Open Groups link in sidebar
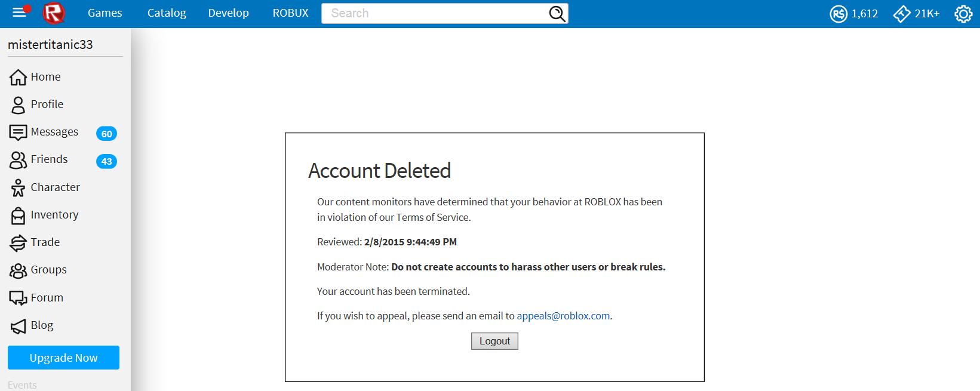Screen dimensions: 980x391 48,270
